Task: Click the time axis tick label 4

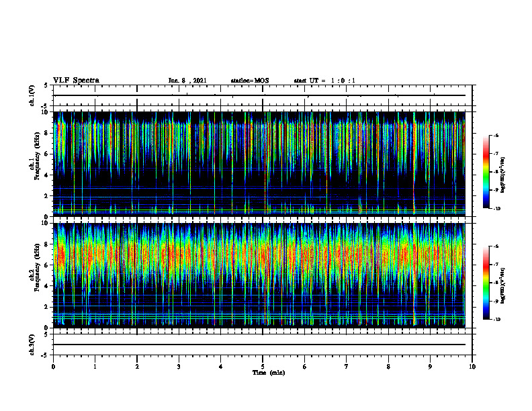Action: click(221, 367)
